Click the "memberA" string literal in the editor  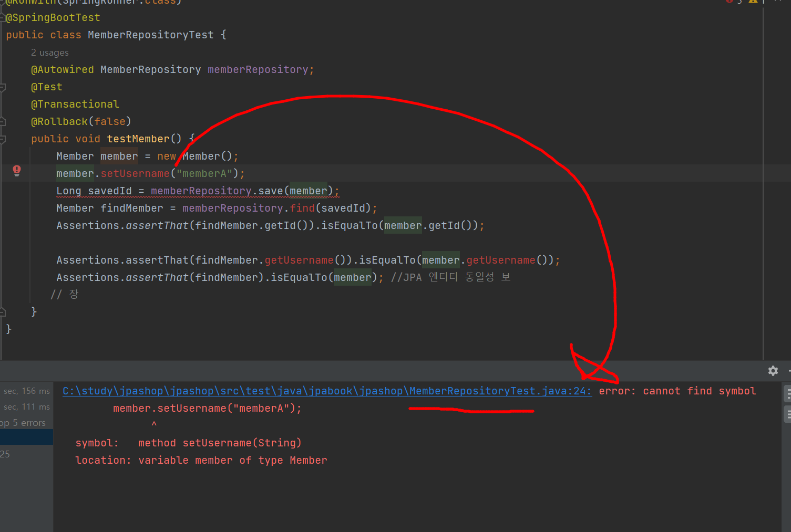click(204, 174)
